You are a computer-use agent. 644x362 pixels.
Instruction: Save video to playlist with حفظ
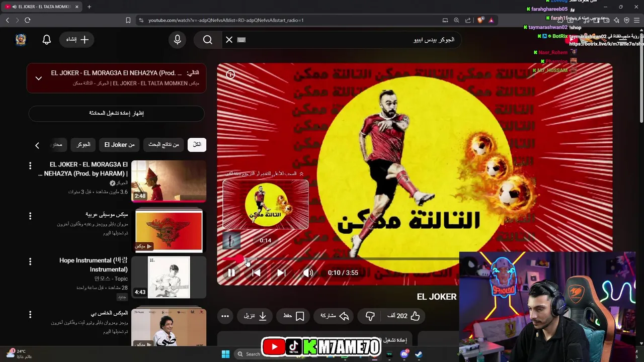point(294,316)
